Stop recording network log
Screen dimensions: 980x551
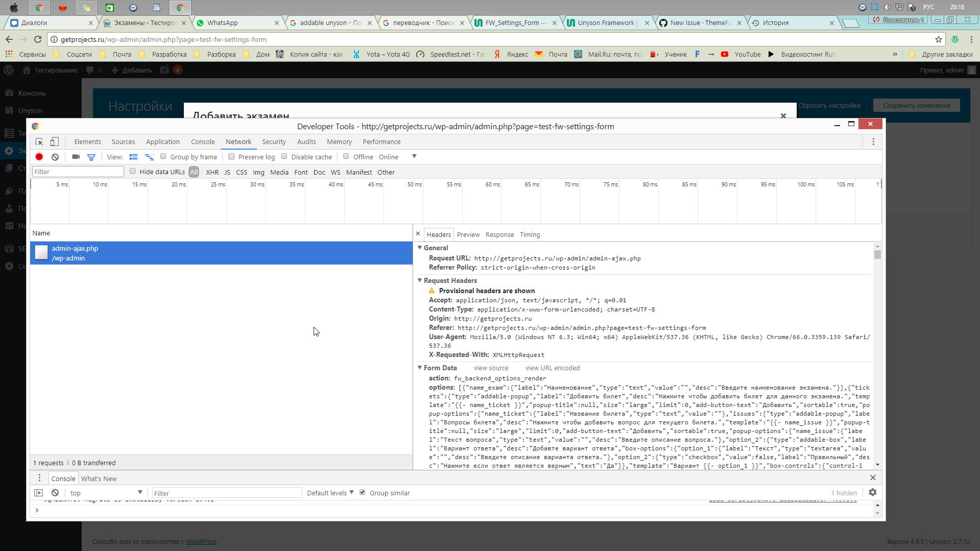pos(39,157)
